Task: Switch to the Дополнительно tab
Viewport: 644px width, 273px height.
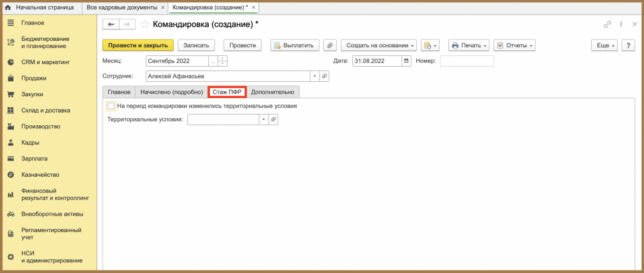Action: tap(273, 92)
